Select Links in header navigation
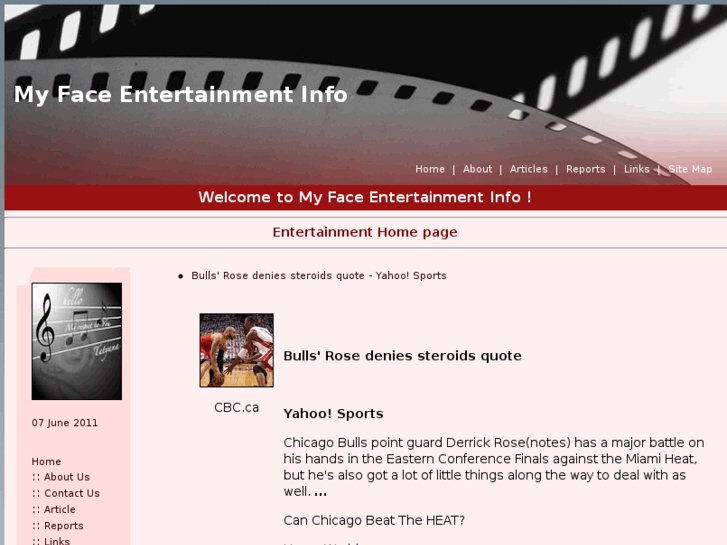This screenshot has width=727, height=545. click(637, 169)
